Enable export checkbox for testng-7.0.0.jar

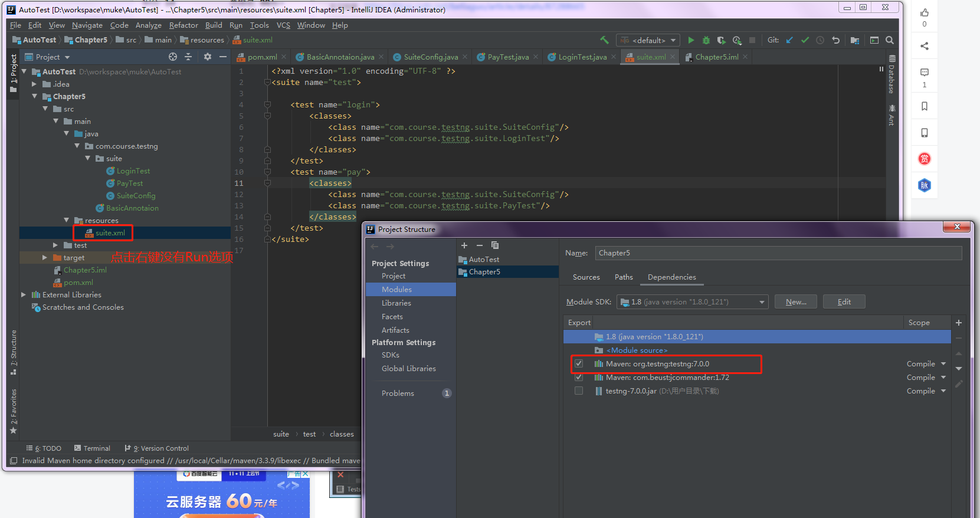point(579,391)
